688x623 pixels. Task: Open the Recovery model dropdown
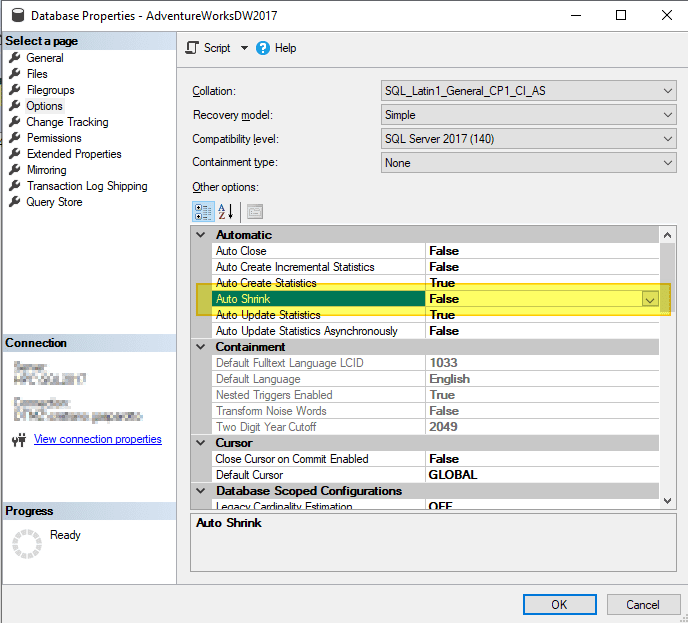(x=528, y=115)
